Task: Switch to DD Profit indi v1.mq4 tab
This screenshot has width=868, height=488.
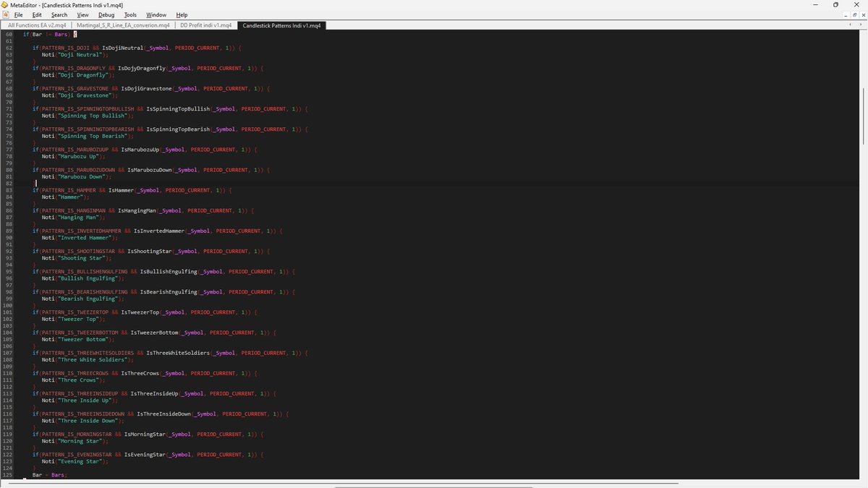Action: [206, 25]
